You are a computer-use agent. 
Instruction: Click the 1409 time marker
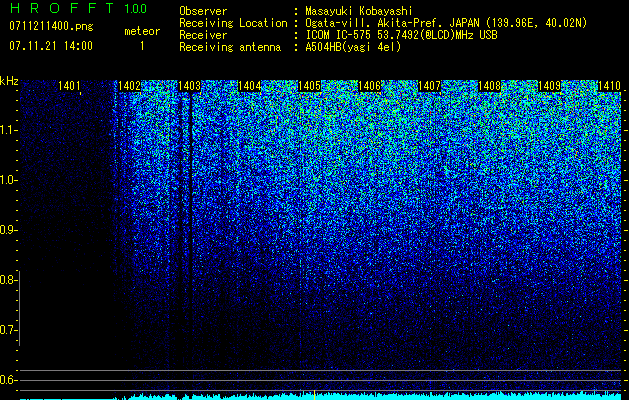pos(549,86)
